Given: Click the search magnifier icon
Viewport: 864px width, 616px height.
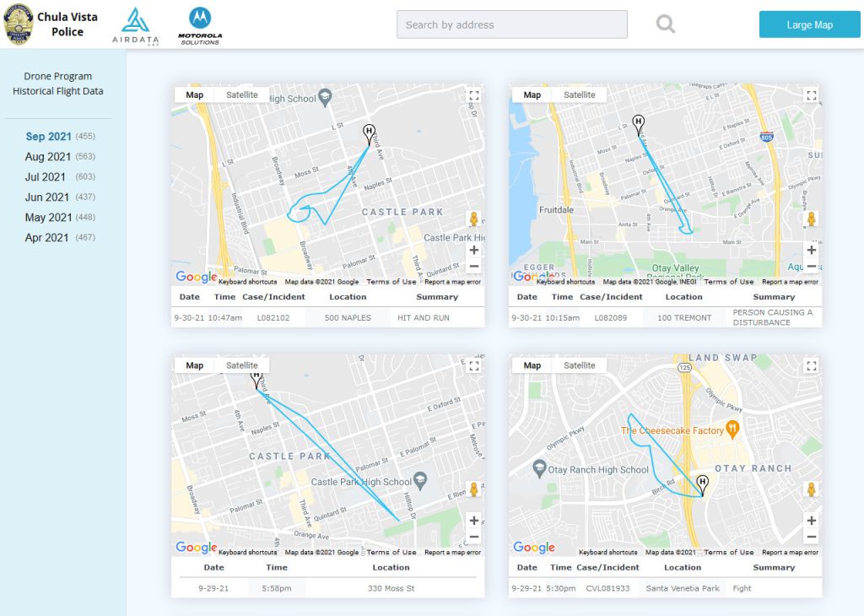Looking at the screenshot, I should point(666,24).
